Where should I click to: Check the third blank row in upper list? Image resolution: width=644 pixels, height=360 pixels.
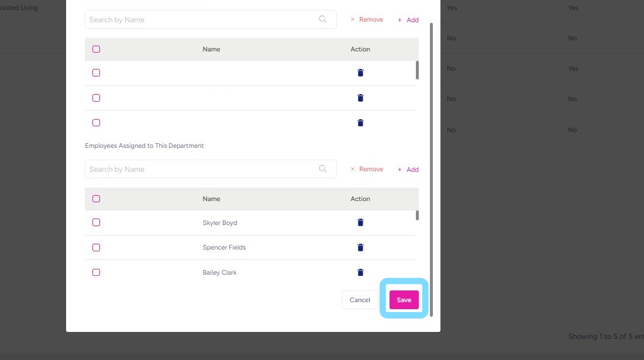pos(96,123)
